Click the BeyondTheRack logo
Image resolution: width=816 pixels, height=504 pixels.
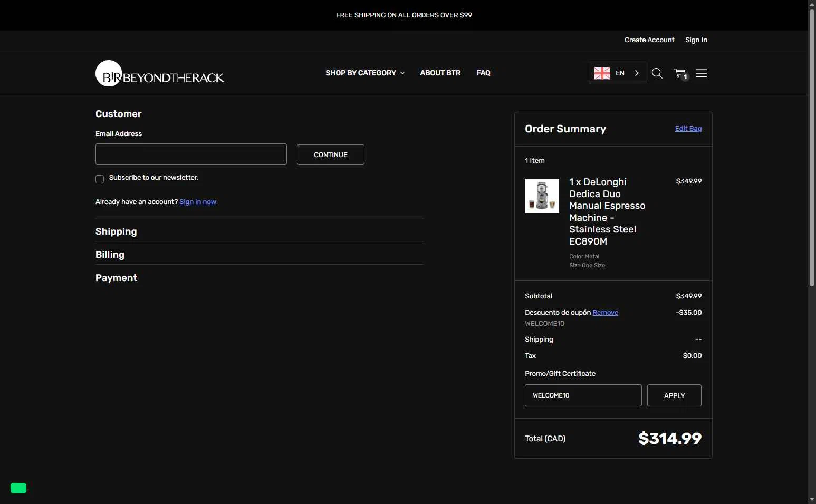pyautogui.click(x=160, y=73)
